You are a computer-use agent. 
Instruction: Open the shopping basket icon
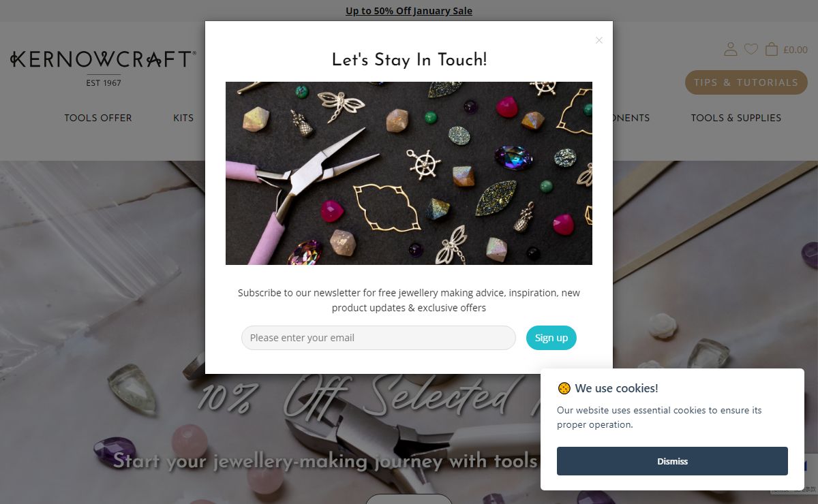point(772,49)
